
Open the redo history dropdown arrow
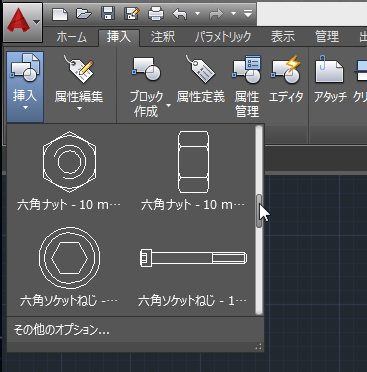click(x=233, y=14)
